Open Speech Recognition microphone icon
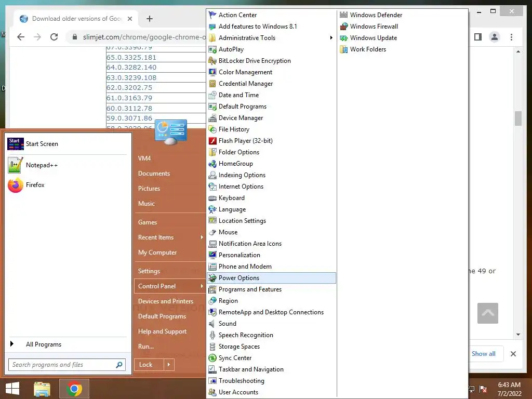The width and height of the screenshot is (532, 399). 212,335
